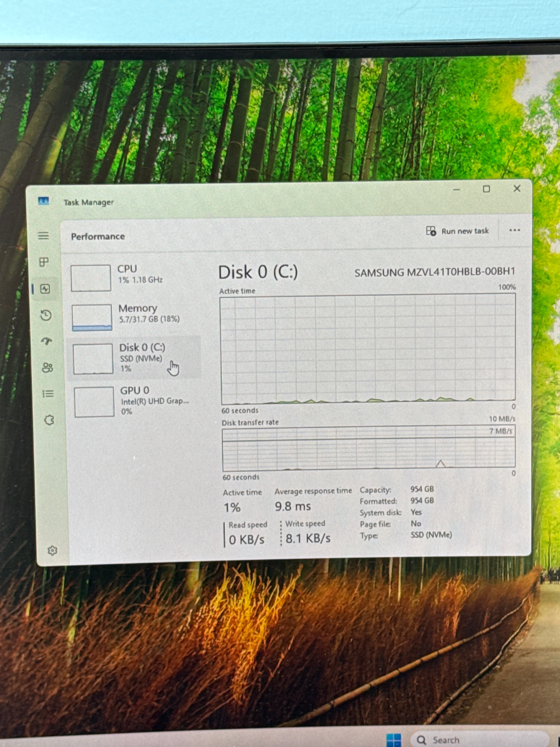Image resolution: width=560 pixels, height=747 pixels.
Task: Click the 10 MB/s transfer rate label
Action: [502, 419]
